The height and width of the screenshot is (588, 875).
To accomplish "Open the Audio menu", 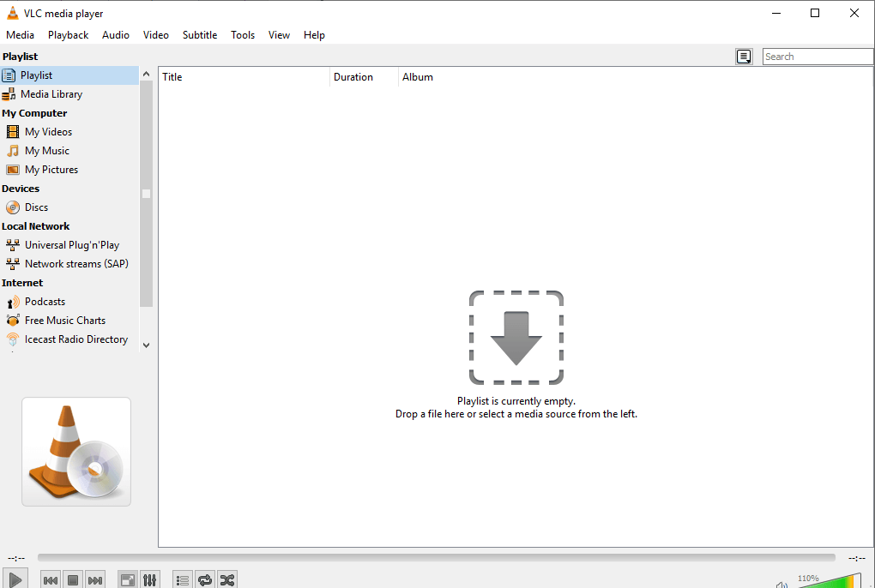I will coord(116,35).
